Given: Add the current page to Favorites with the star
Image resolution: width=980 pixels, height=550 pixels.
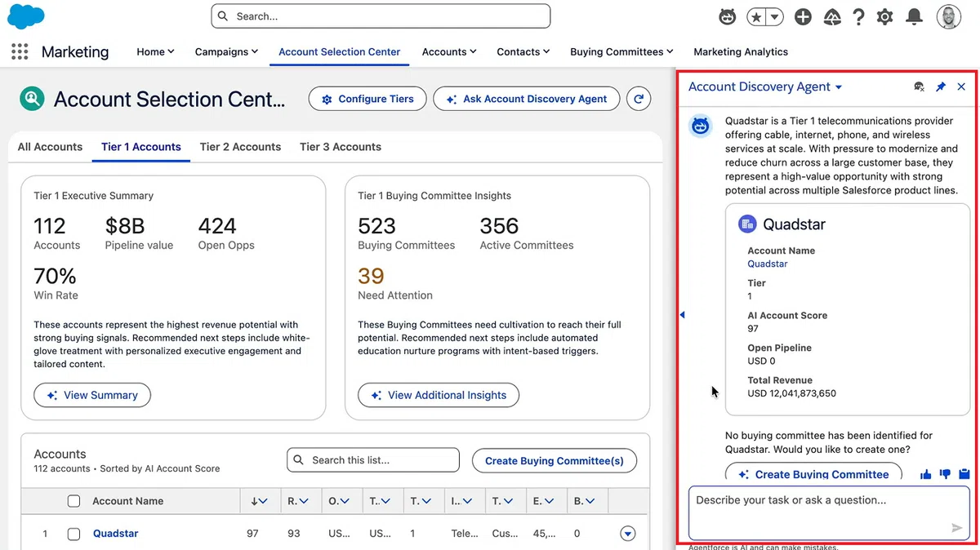Looking at the screenshot, I should pyautogui.click(x=757, y=16).
